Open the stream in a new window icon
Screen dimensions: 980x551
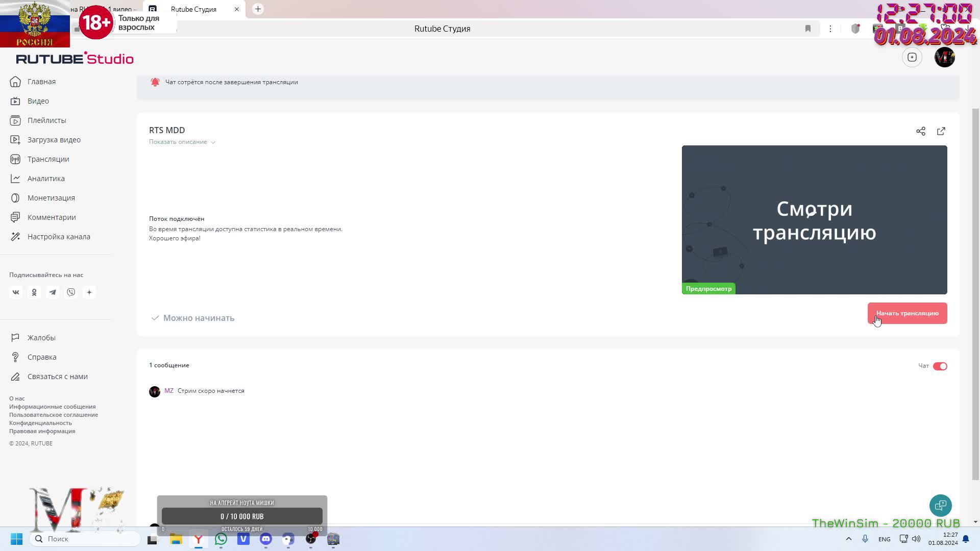941,131
